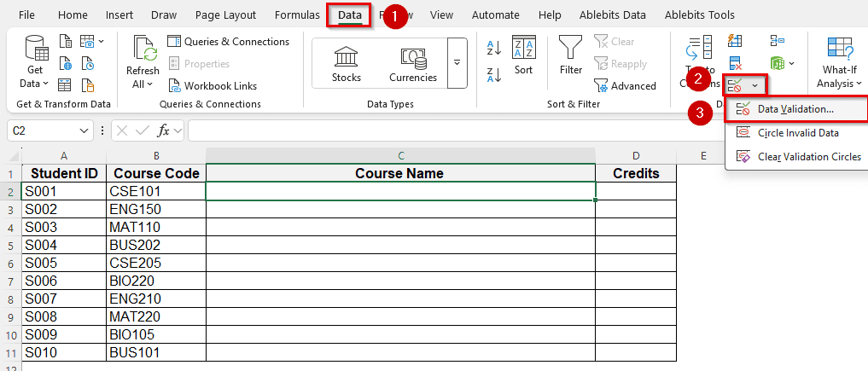
Task: Click the Credits header cell
Action: pyautogui.click(x=636, y=173)
